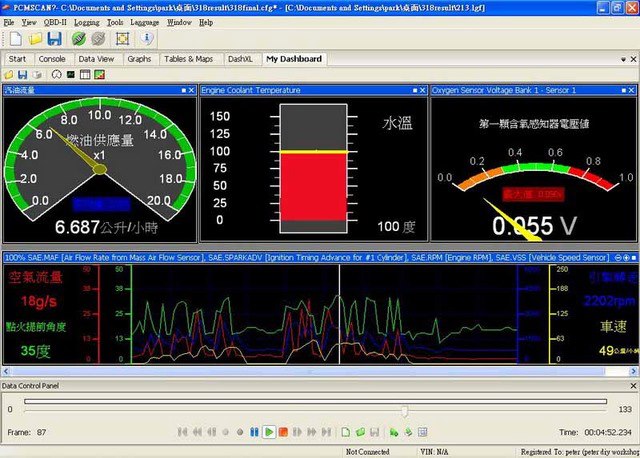Open the QBD-II menu
This screenshot has height=458, width=640.
[x=54, y=21]
